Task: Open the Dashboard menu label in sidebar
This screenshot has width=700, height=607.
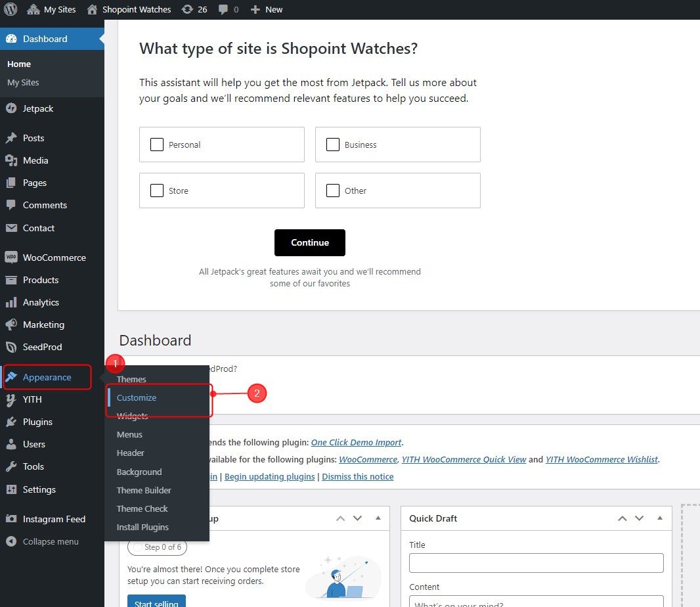Action: (x=45, y=39)
